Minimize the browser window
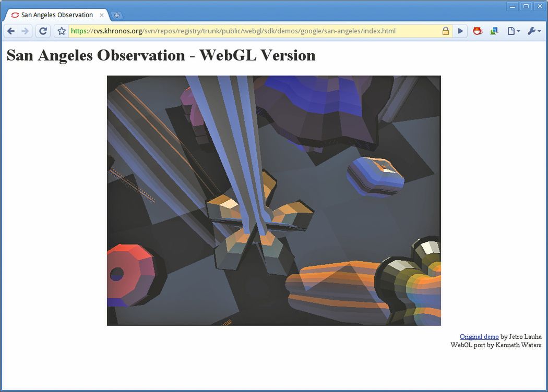Image resolution: width=548 pixels, height=392 pixels. click(x=512, y=6)
